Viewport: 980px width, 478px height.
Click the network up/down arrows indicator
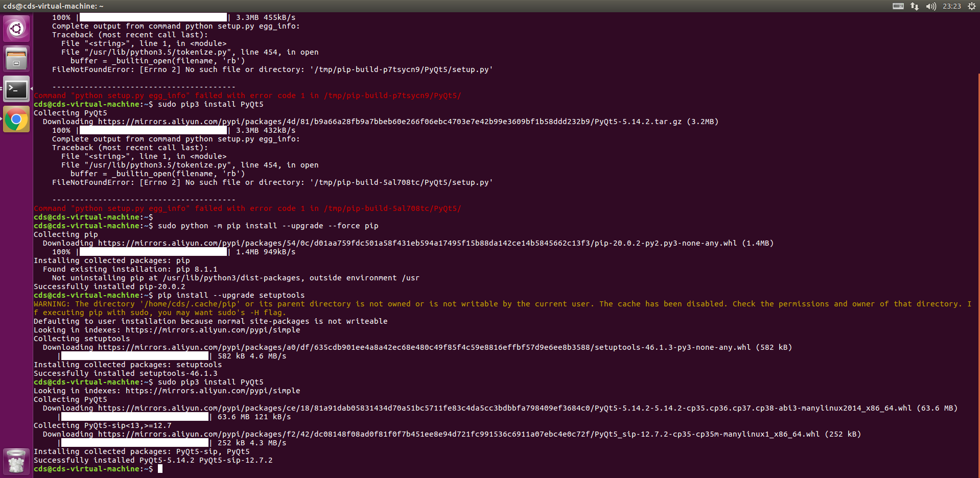[x=914, y=6]
